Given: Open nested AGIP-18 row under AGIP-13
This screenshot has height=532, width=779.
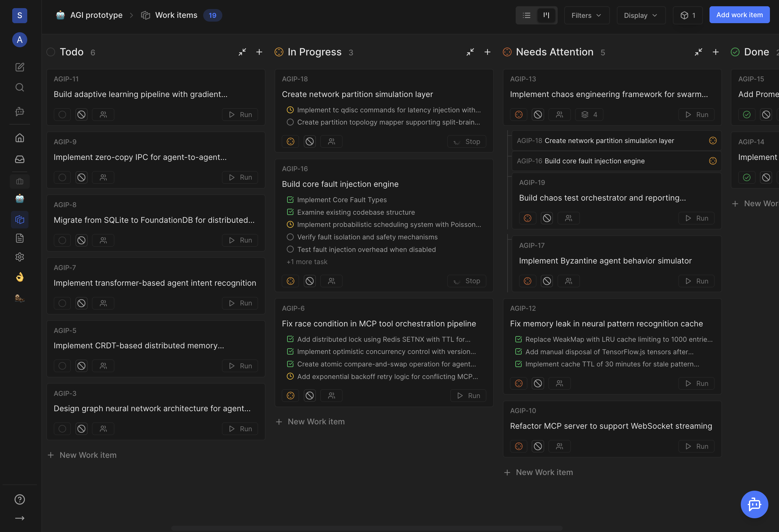Looking at the screenshot, I should [x=616, y=141].
